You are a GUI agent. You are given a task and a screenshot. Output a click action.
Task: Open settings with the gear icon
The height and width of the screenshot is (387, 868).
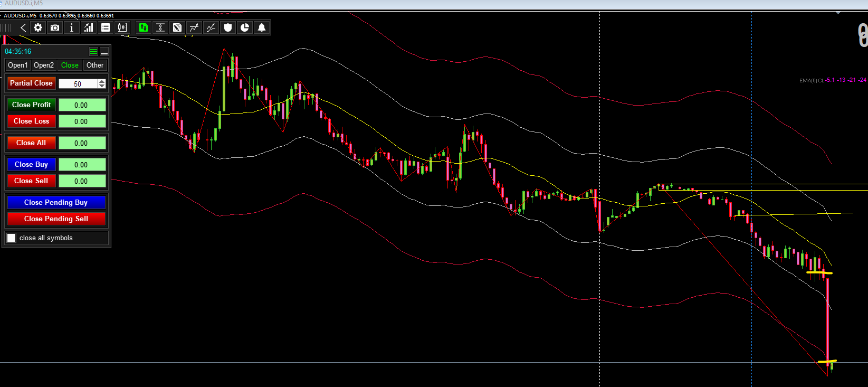pos(38,27)
